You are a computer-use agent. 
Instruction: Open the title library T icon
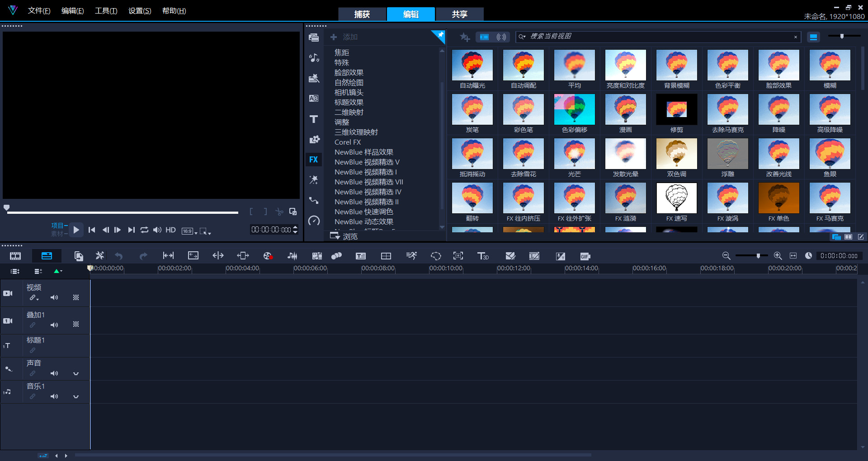tap(314, 119)
